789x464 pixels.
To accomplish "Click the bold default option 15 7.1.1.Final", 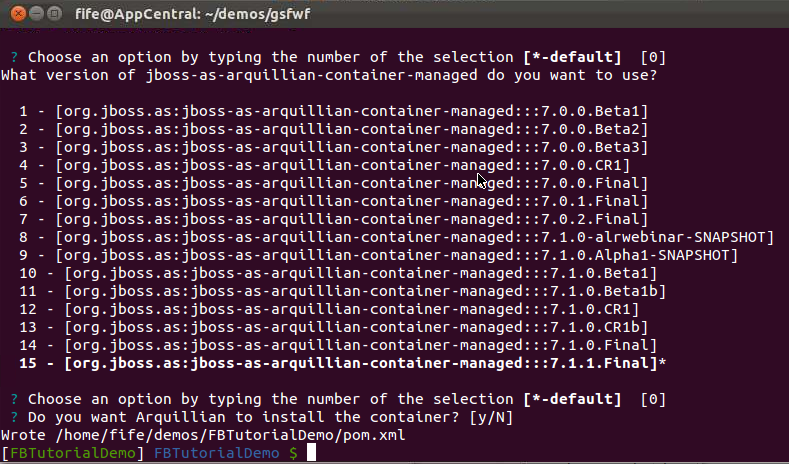I will pyautogui.click(x=343, y=363).
